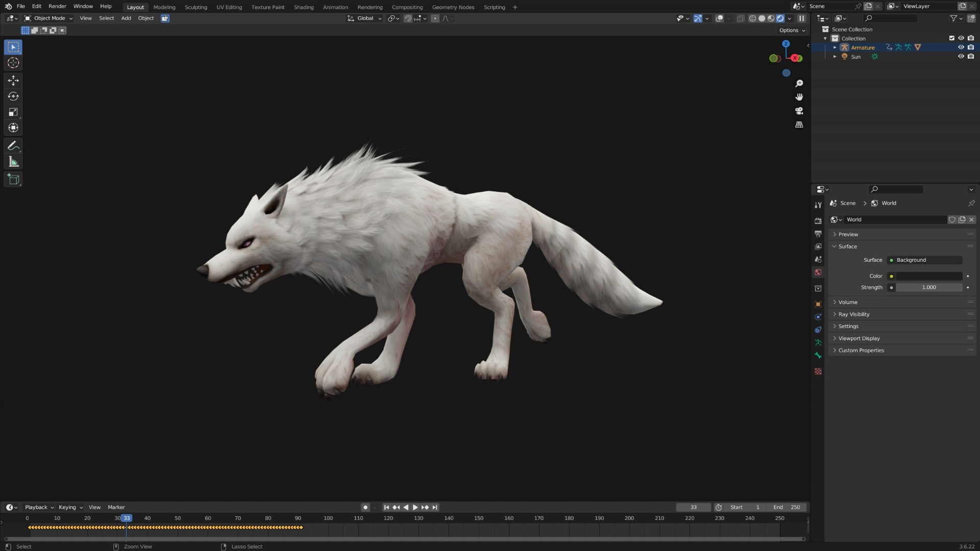The width and height of the screenshot is (980, 551).
Task: Open the Tool properties tab icon
Action: tap(818, 205)
